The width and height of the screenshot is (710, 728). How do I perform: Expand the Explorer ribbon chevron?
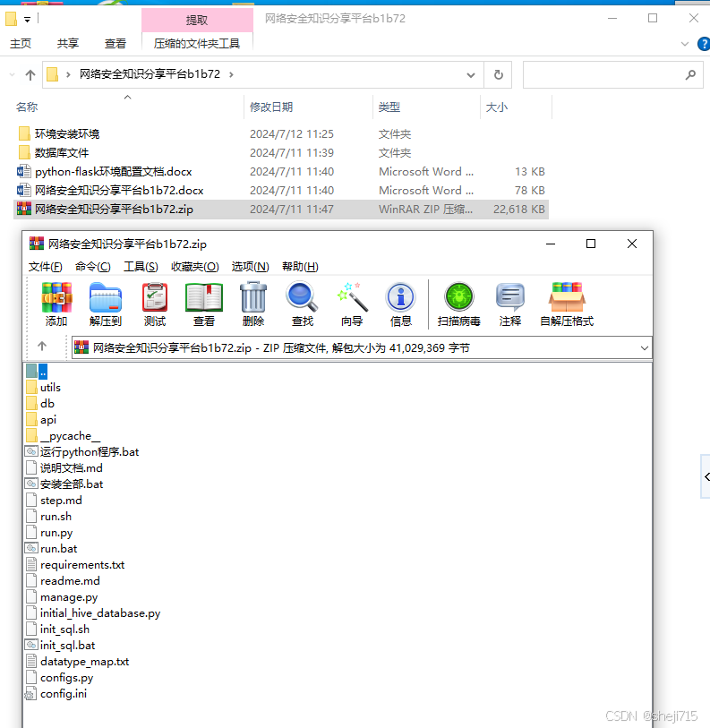coord(684,44)
